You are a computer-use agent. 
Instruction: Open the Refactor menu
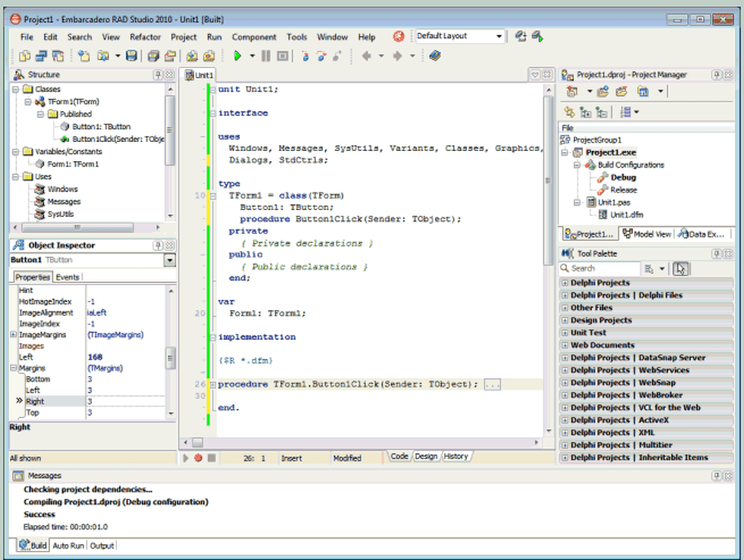(145, 37)
